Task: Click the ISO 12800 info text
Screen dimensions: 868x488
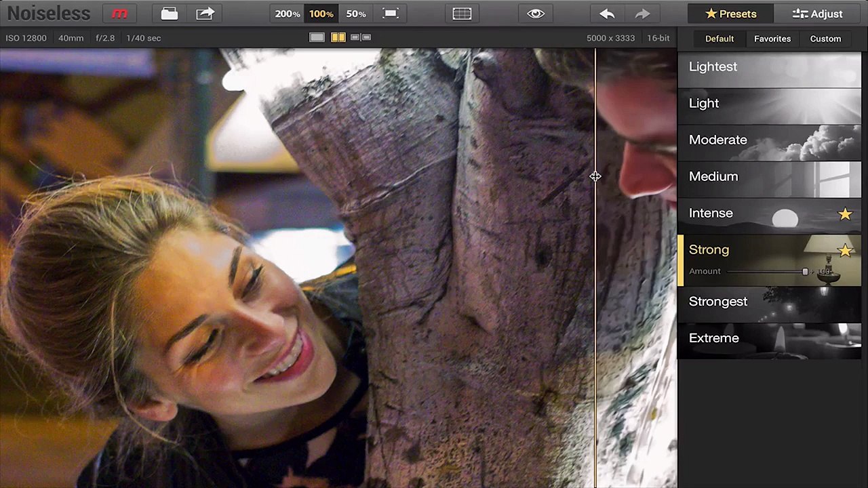Action: click(26, 38)
